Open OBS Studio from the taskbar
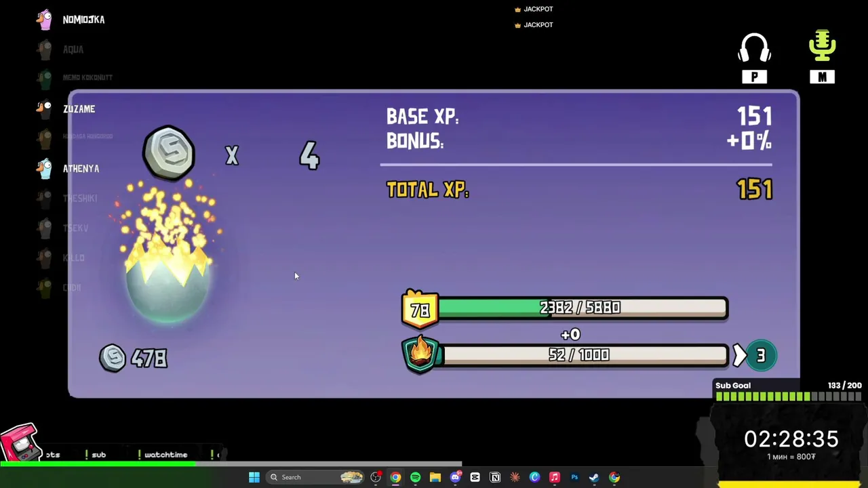The width and height of the screenshot is (868, 488). (376, 477)
